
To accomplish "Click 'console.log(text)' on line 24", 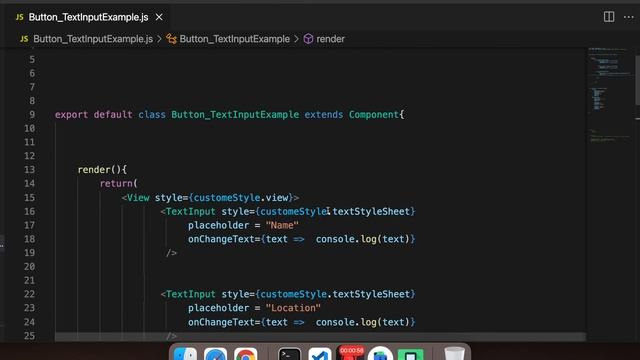I will pyautogui.click(x=362, y=322).
